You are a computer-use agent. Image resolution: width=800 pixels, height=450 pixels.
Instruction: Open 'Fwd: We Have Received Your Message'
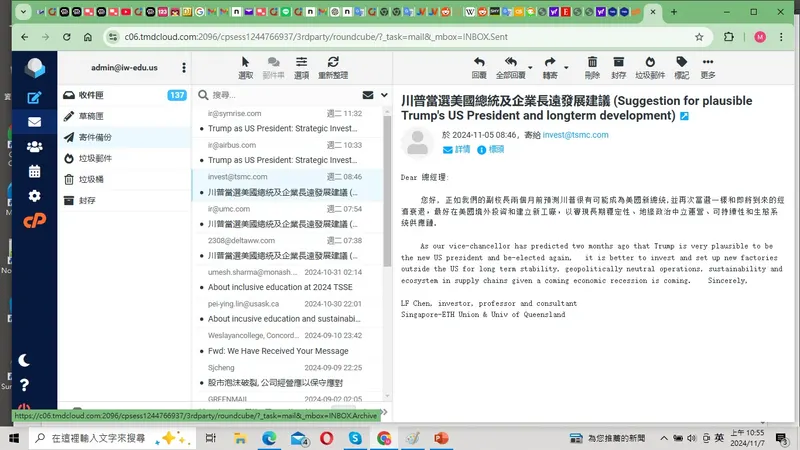click(x=287, y=343)
